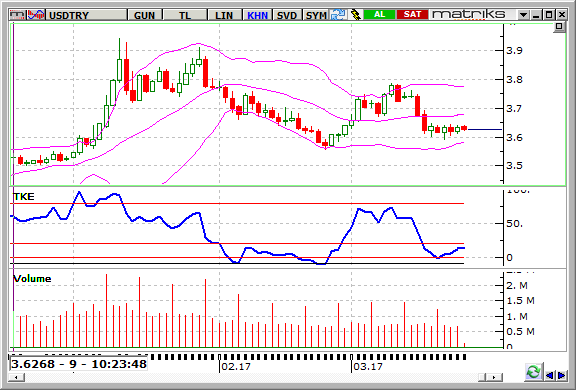The width and height of the screenshot is (576, 390).
Task: Click the USDTRY symbol field
Action: (x=86, y=15)
